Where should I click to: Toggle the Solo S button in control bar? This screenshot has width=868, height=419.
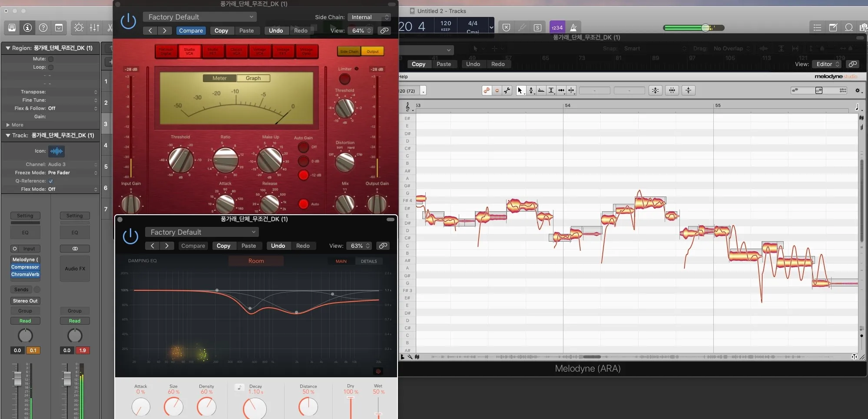537,28
